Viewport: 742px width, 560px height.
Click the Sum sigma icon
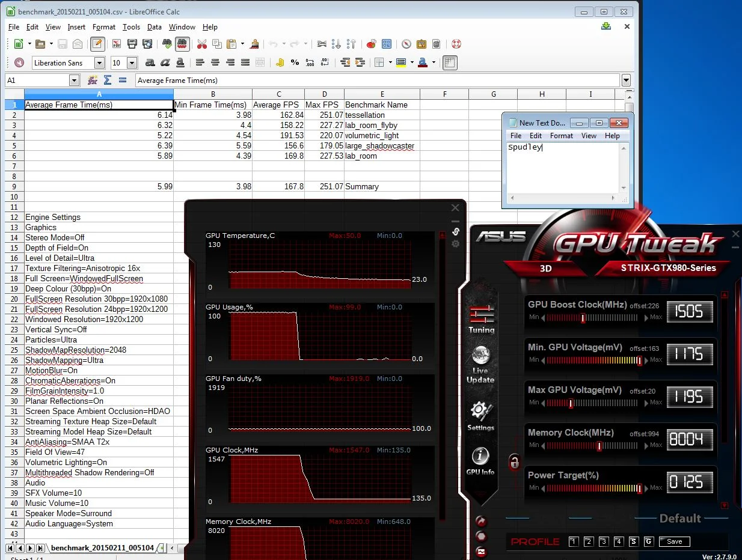tap(108, 80)
